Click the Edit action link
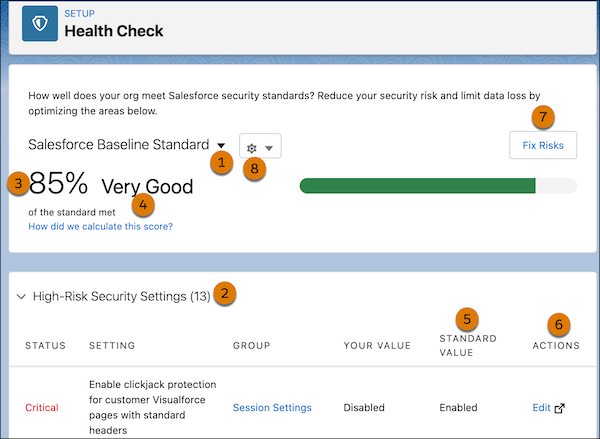Screen dimensions: 600x439 click(x=541, y=408)
